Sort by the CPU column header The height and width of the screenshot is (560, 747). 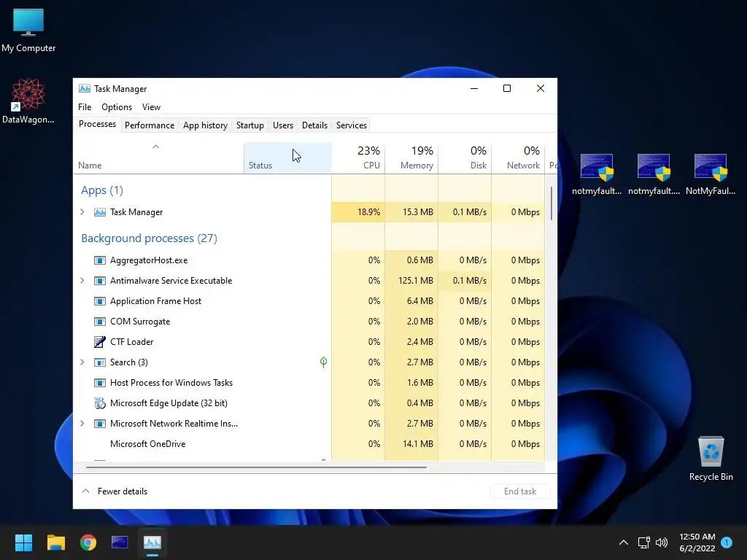(x=358, y=158)
